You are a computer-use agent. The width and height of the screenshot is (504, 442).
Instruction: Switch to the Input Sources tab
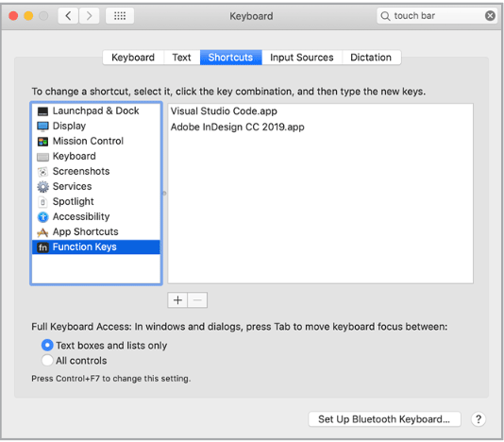301,58
